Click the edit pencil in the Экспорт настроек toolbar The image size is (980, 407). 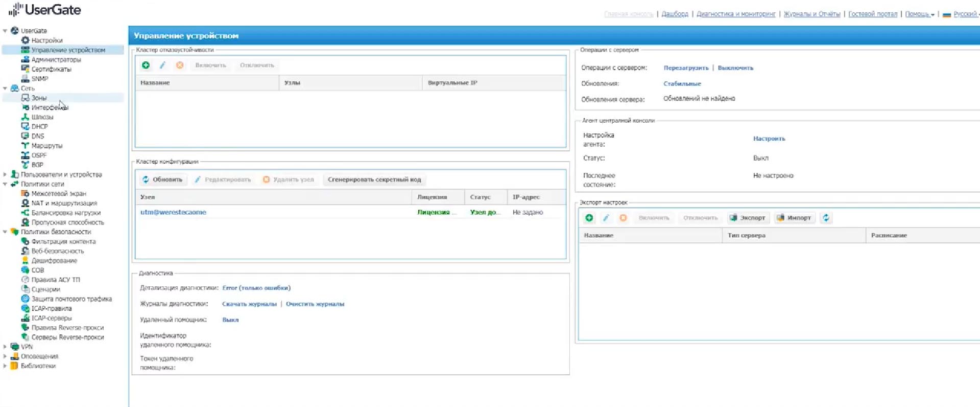click(606, 218)
